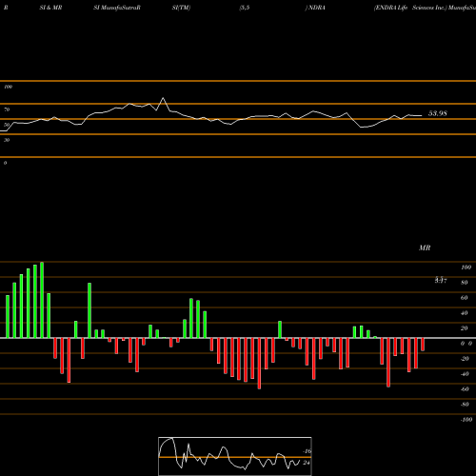
Task: Click the RSI axis label 70
Action: 7,109
